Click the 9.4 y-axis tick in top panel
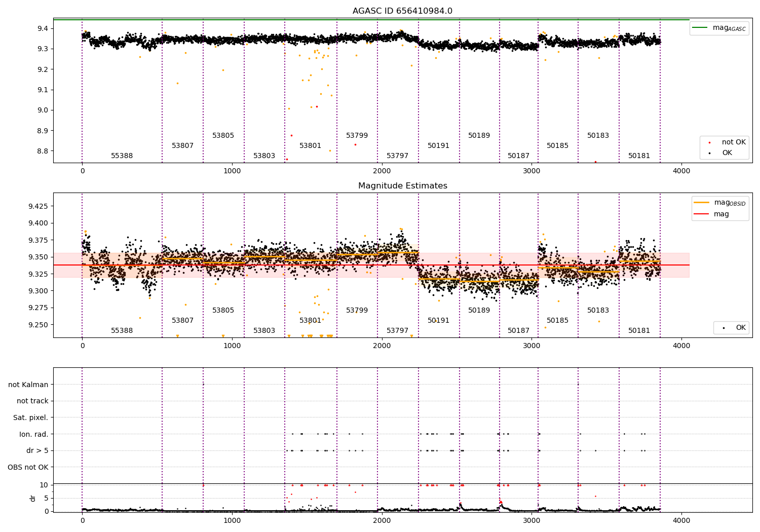 tap(43, 28)
